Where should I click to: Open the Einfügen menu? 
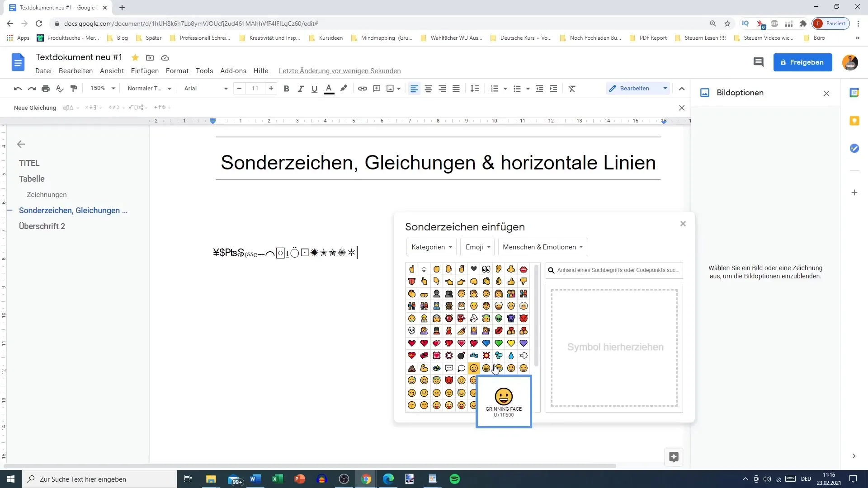(x=145, y=71)
